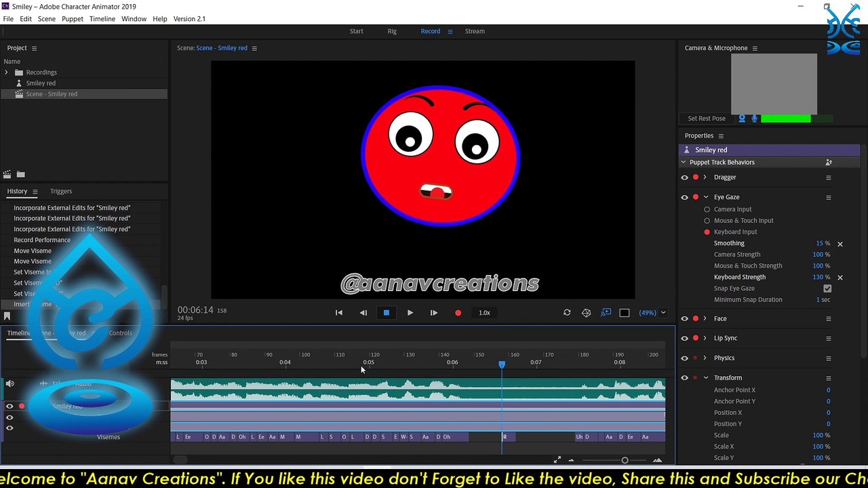This screenshot has height=488, width=868.
Task: Toggle Lip Sync behavior visibility eye
Action: 684,338
